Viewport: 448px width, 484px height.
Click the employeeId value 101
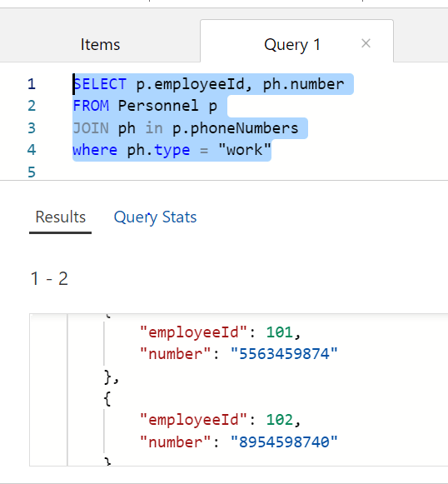pos(280,332)
